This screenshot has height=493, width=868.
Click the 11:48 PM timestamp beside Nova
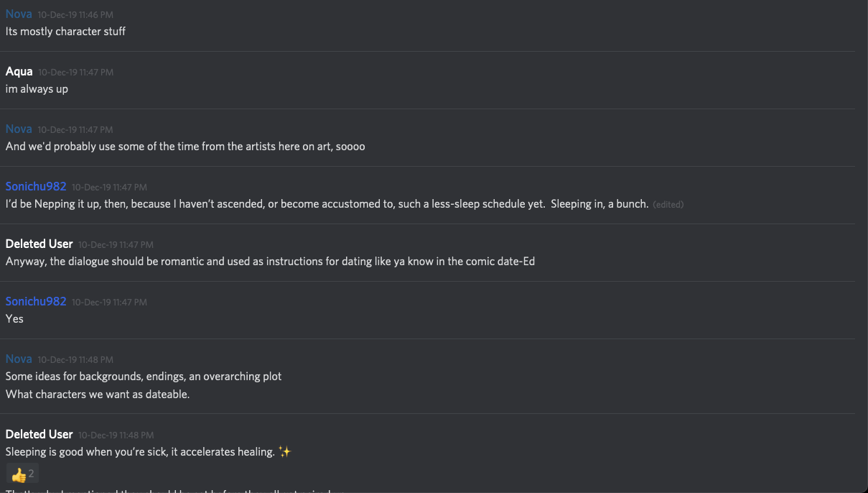click(75, 359)
